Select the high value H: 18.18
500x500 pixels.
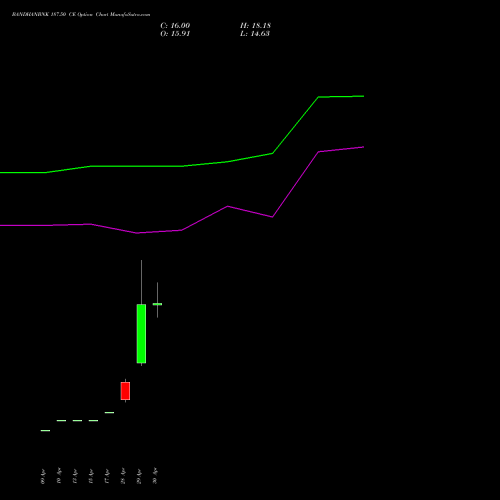(255, 26)
